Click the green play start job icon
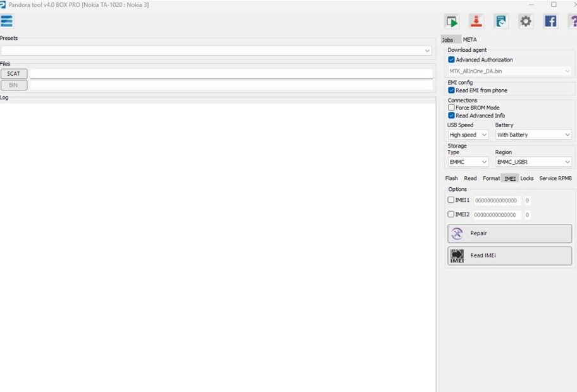This screenshot has height=392, width=577. coord(452,21)
